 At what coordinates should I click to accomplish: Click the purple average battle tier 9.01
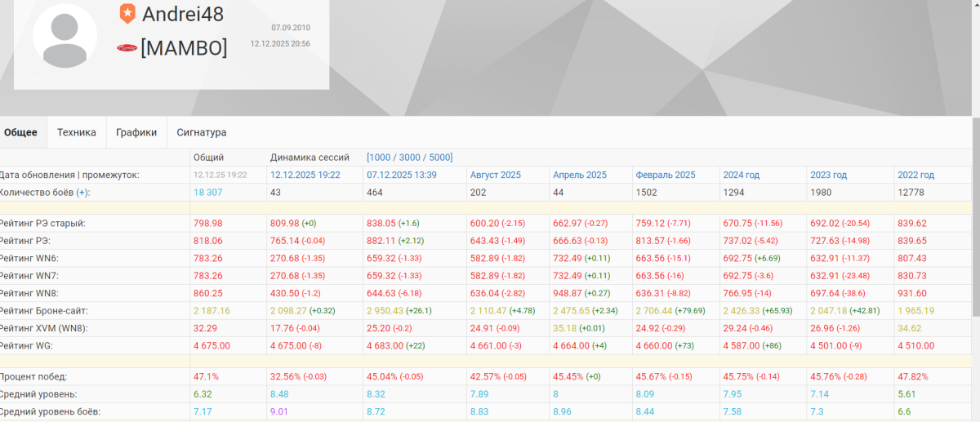point(280,411)
